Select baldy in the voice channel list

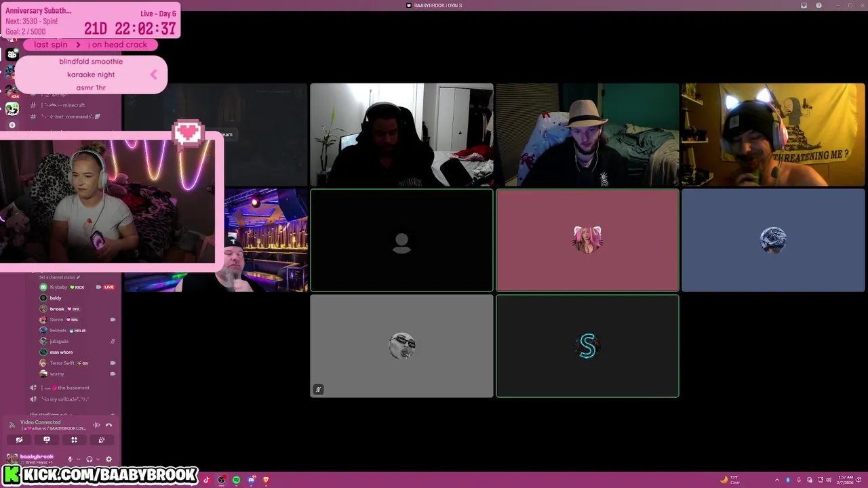point(77,298)
